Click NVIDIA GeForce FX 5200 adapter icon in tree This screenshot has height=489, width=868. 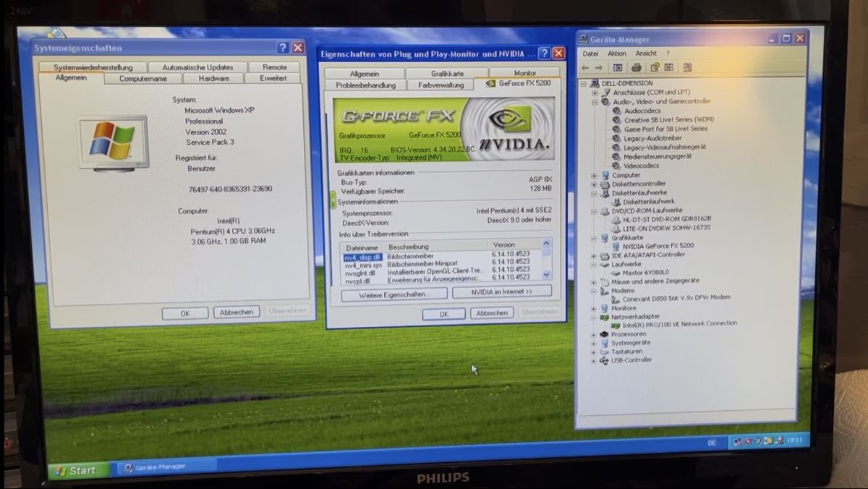point(616,246)
